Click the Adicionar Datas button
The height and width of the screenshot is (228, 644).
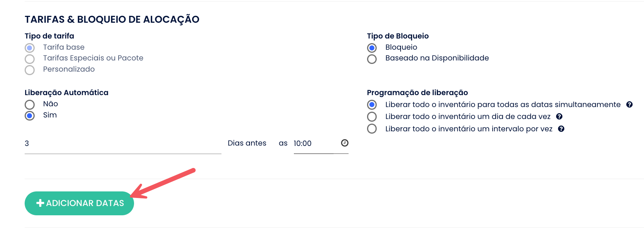(x=79, y=203)
